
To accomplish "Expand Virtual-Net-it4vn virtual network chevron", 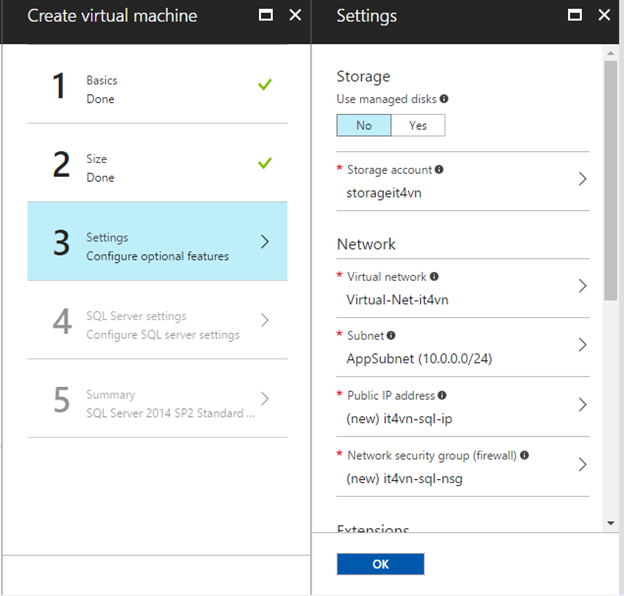I will point(582,287).
